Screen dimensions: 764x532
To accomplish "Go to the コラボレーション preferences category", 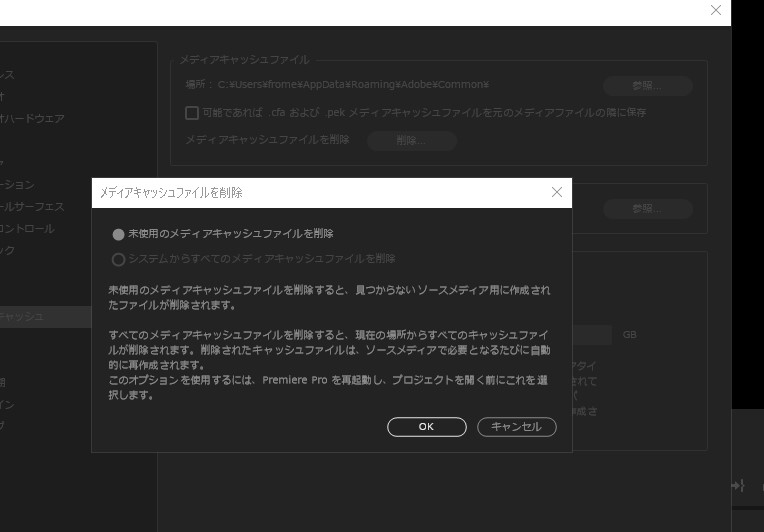I will coord(18,185).
